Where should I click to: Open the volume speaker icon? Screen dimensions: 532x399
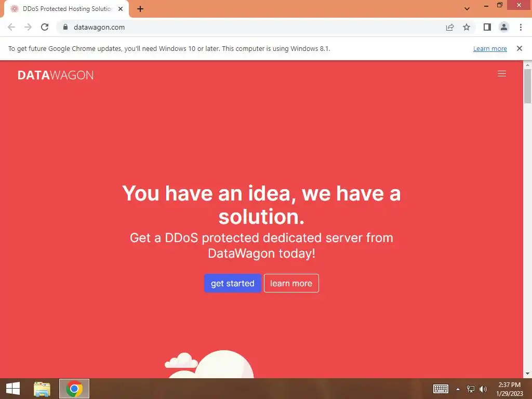(483, 389)
